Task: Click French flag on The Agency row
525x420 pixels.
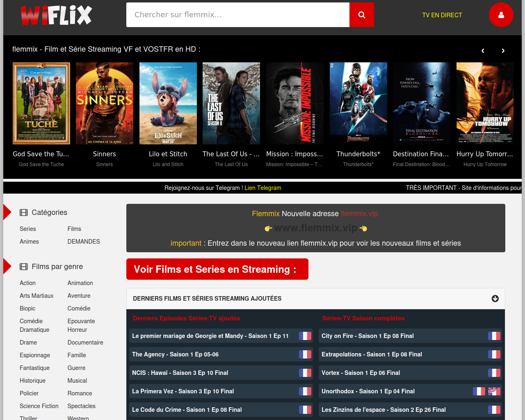Action: tap(305, 354)
